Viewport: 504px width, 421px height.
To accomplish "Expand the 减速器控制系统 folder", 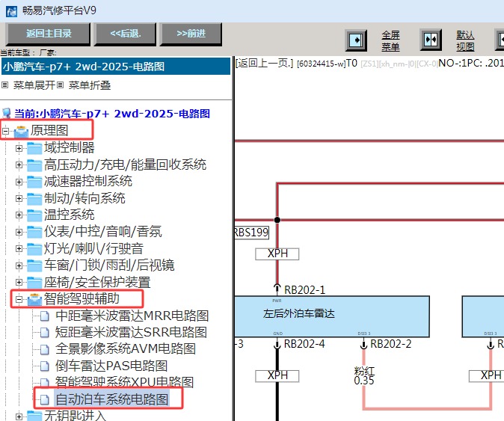I will click(19, 182).
